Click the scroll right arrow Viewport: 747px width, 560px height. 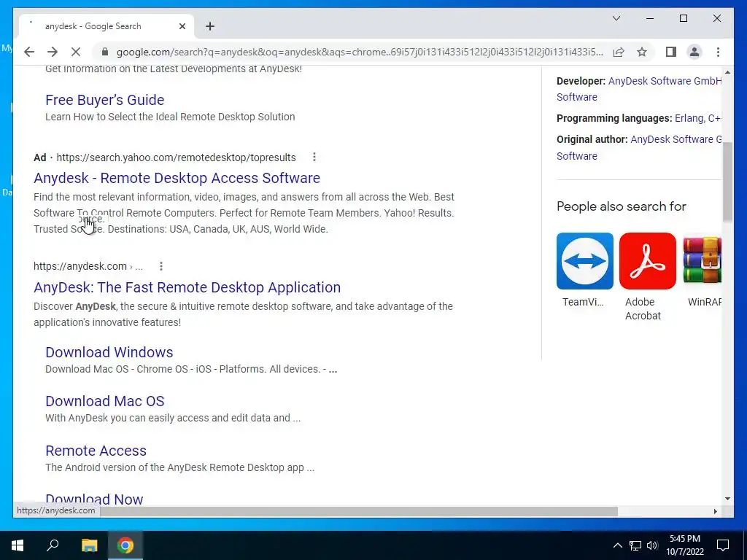[715, 511]
